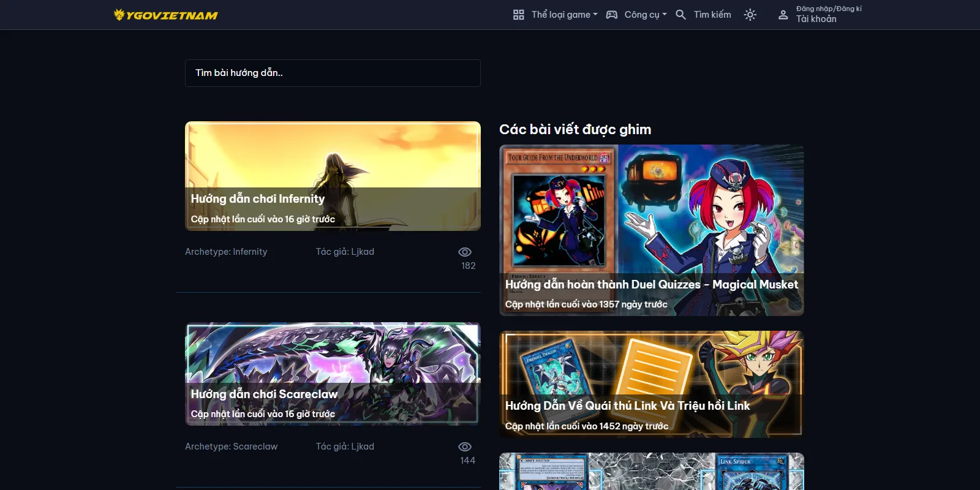Click Scareclaw's last-updated 16 giờ trước text

point(263,414)
